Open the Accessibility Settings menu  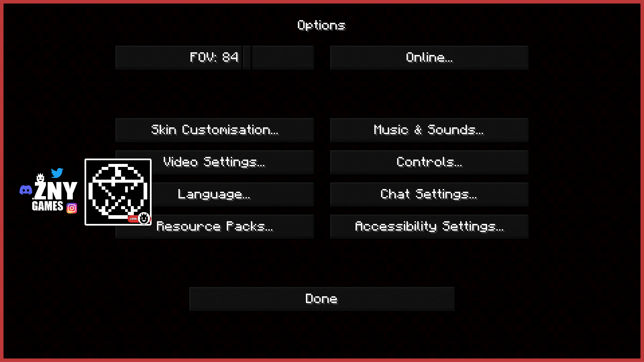tap(429, 226)
